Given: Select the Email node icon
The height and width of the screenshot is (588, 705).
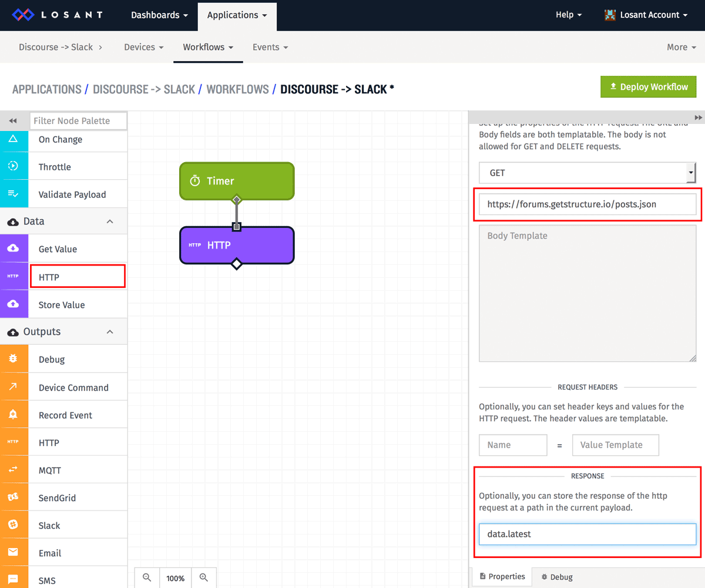Looking at the screenshot, I should [x=14, y=552].
